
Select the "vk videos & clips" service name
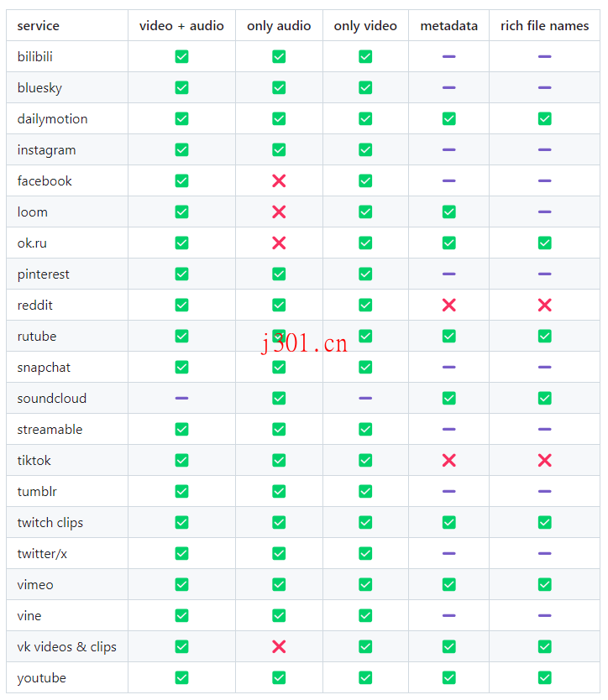tap(66, 647)
